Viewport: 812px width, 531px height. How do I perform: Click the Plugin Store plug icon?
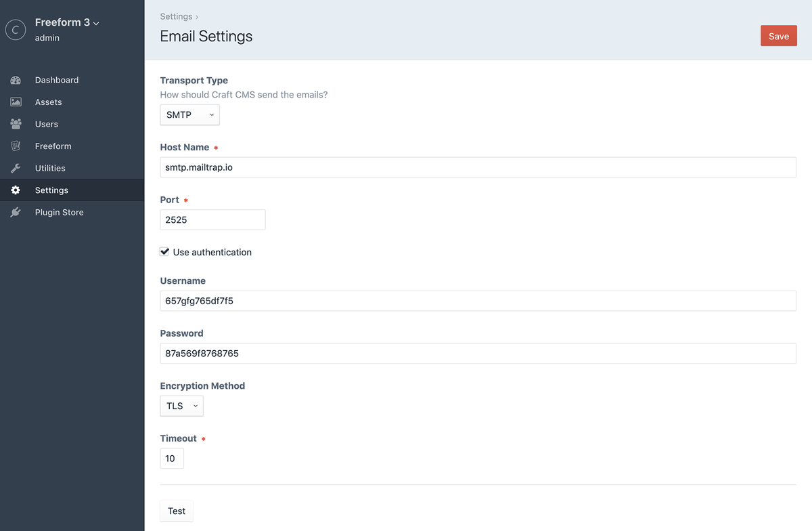tap(16, 212)
